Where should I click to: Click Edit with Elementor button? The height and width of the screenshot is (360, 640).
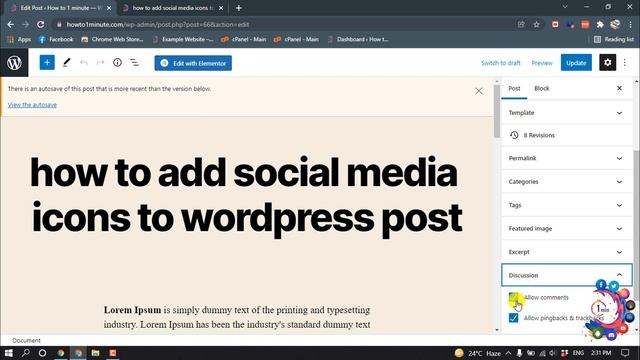pyautogui.click(x=193, y=63)
